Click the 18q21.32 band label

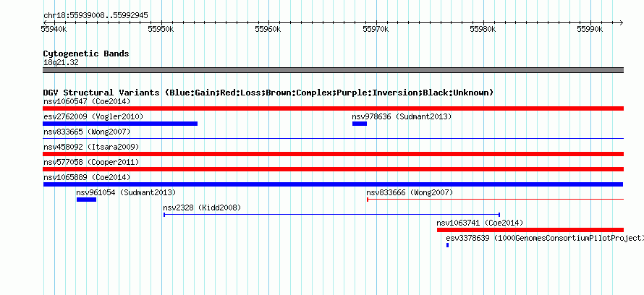(x=61, y=63)
